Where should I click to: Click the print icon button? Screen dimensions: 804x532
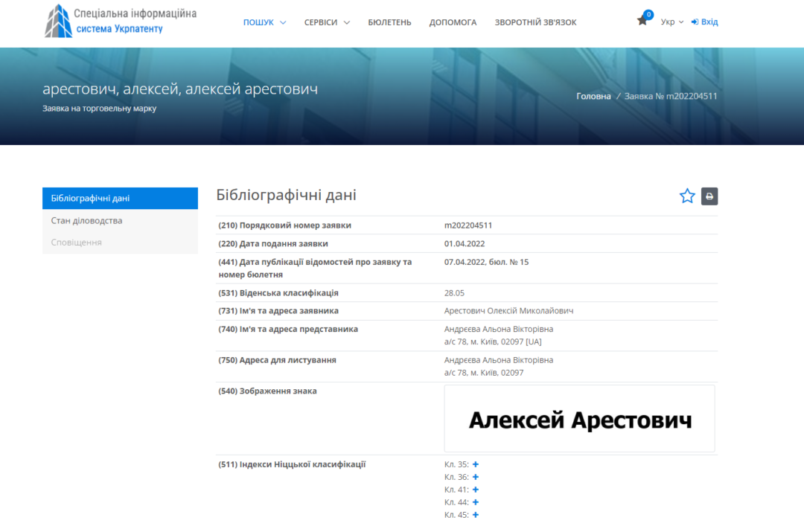[x=709, y=196]
